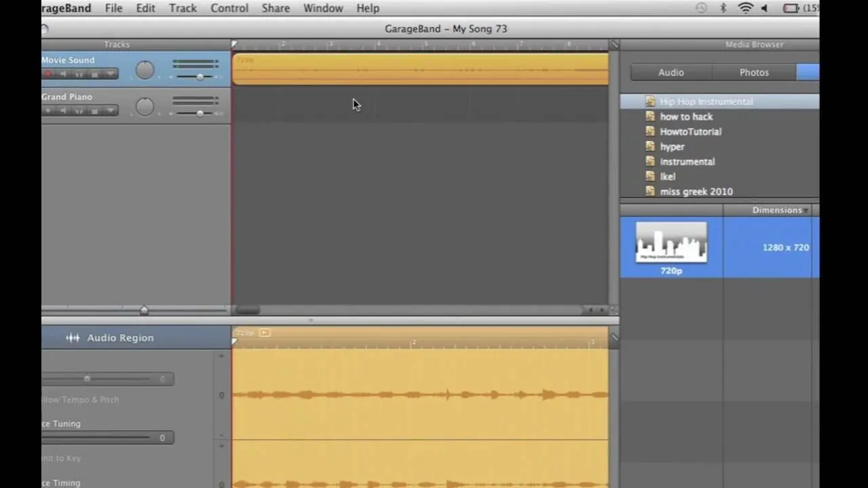Viewport: 868px width, 488px height.
Task: Enable recording on the Grand Piano track
Action: click(48, 110)
